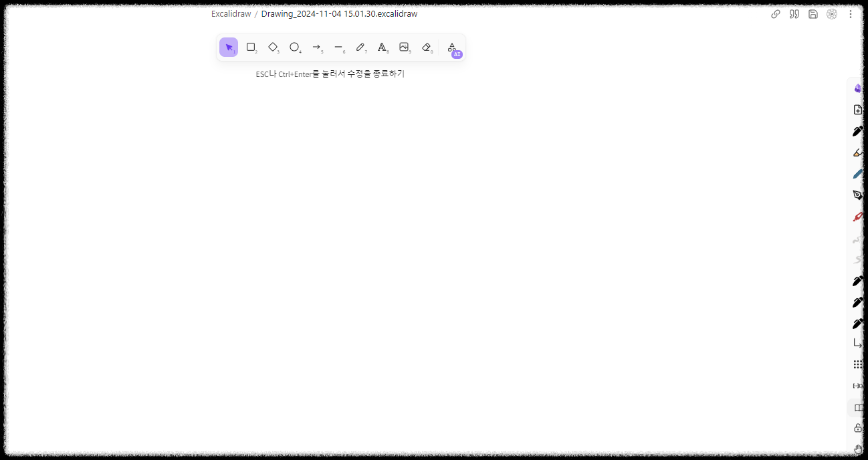Open settings via the gear icon
The width and height of the screenshot is (868, 460).
pos(831,13)
